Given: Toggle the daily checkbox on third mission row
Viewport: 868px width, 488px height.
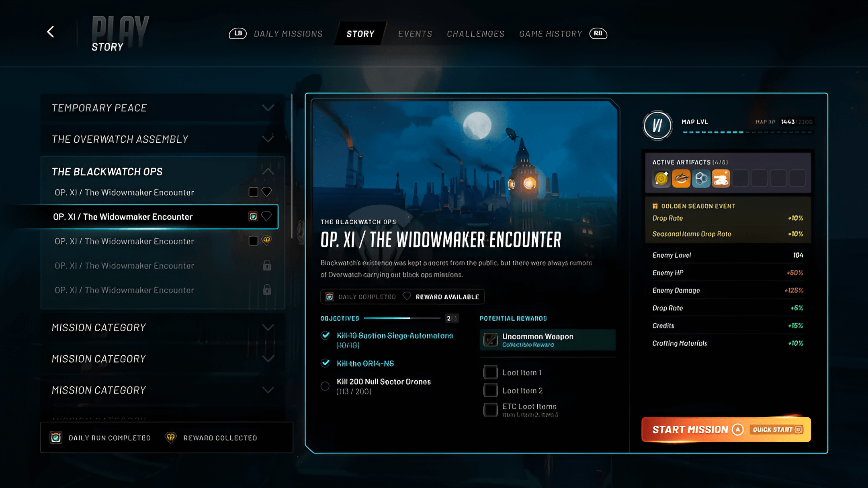Looking at the screenshot, I should (253, 241).
